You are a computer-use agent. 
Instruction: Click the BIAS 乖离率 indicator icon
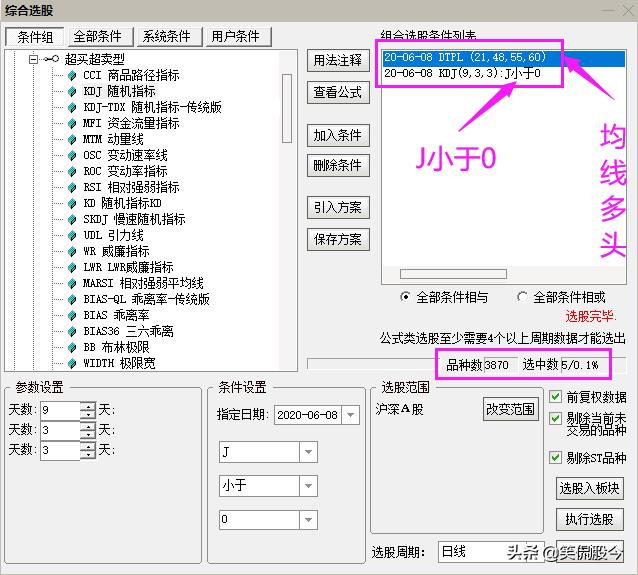pos(72,315)
